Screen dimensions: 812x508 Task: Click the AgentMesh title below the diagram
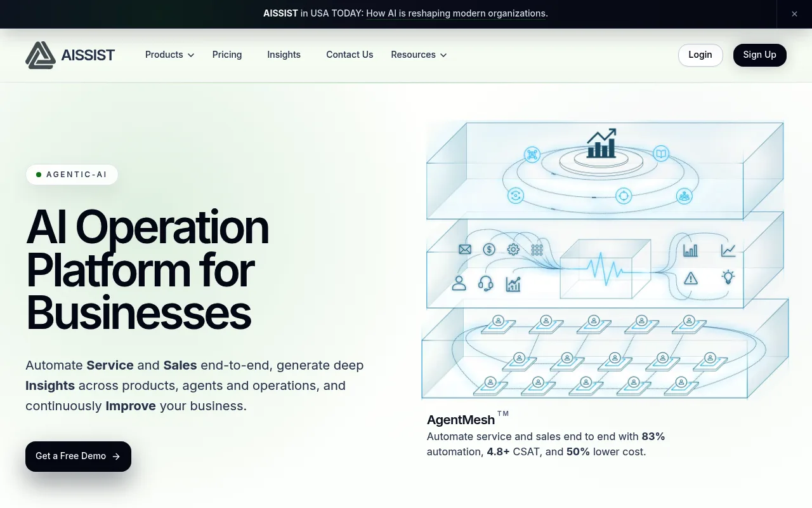click(x=461, y=420)
